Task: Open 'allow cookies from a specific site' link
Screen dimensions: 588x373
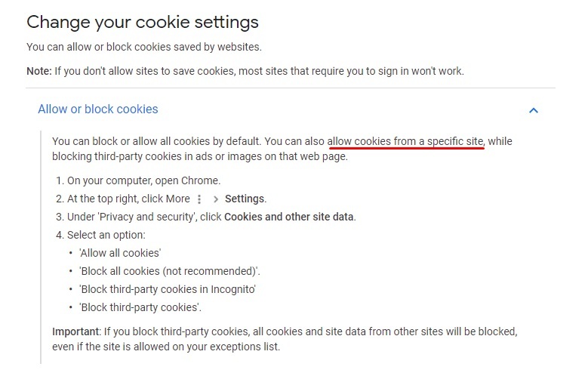Action: (x=406, y=141)
